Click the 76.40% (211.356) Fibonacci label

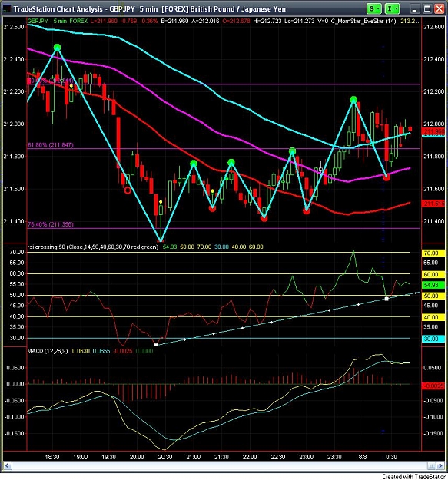(51, 224)
